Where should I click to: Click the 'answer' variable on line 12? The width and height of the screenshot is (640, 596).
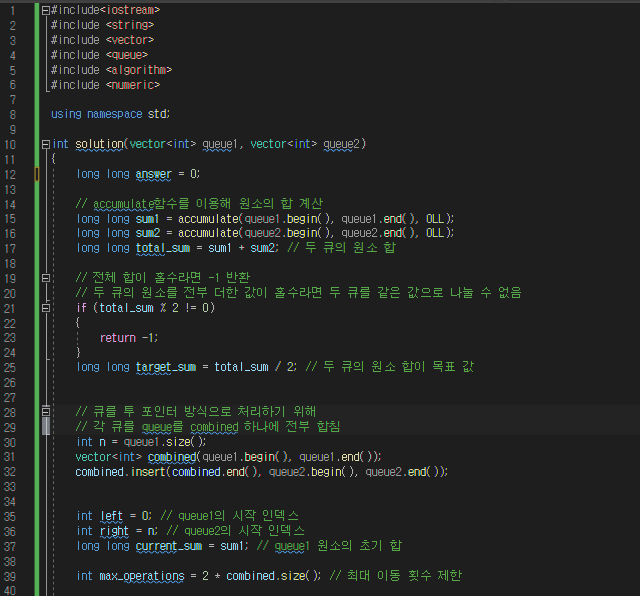[x=153, y=174]
